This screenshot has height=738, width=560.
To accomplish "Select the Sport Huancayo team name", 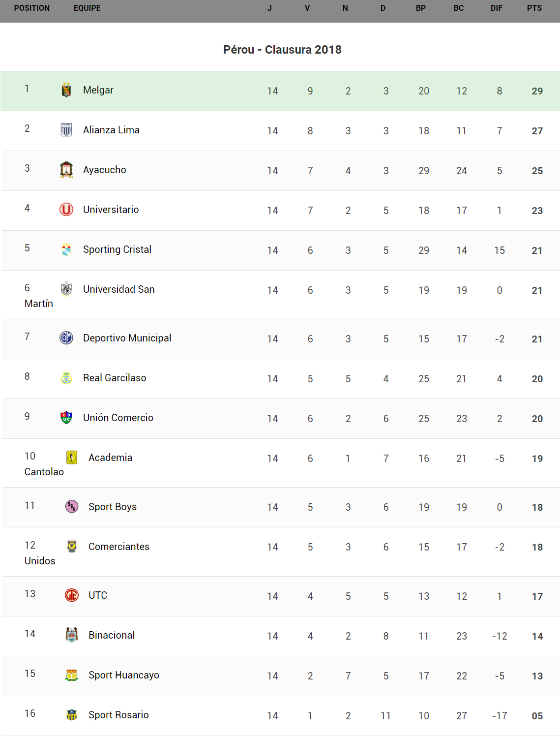I will pyautogui.click(x=124, y=675).
